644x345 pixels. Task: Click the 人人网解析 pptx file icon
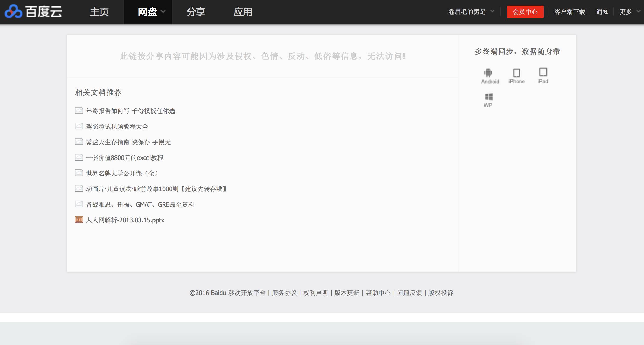(79, 220)
